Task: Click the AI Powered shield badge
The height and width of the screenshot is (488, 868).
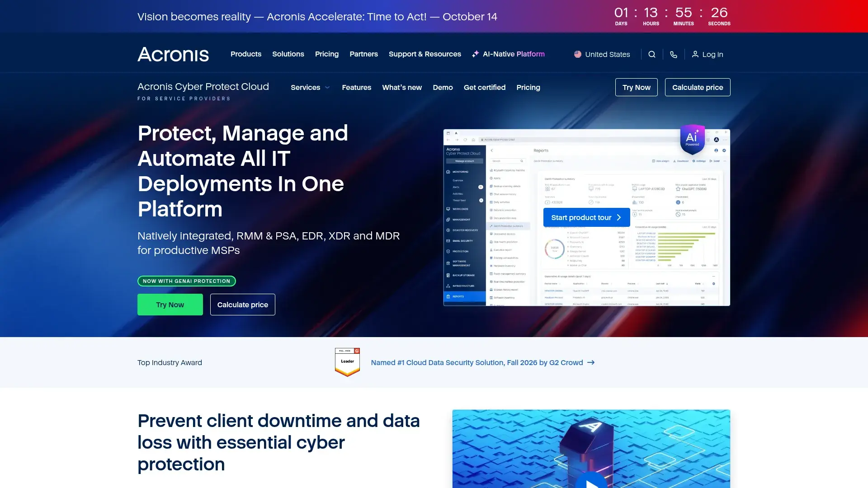Action: [x=692, y=139]
